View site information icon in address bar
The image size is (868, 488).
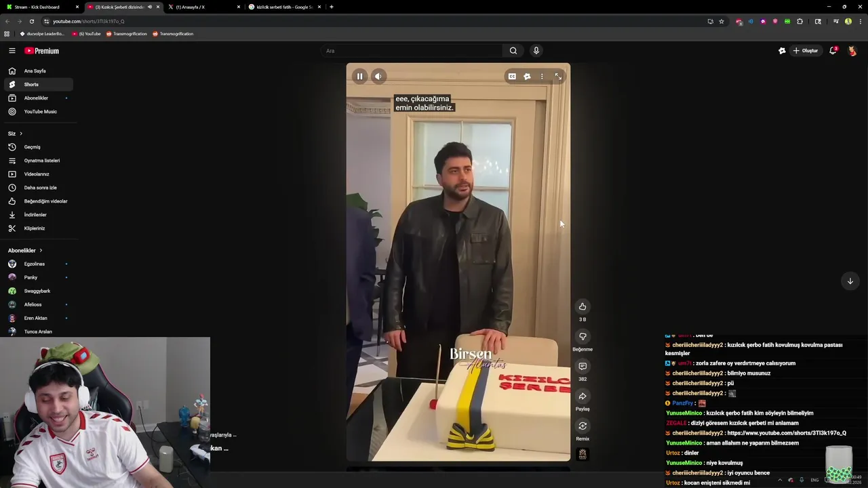(x=46, y=21)
